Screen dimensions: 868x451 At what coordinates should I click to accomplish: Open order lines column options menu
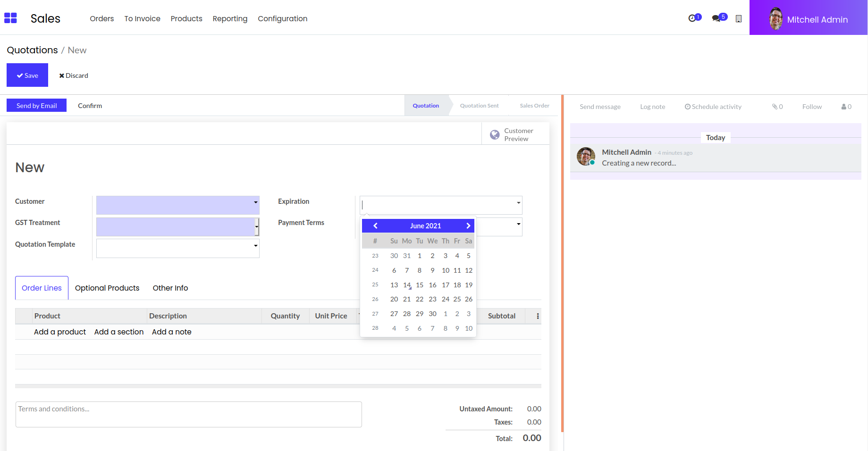538,316
